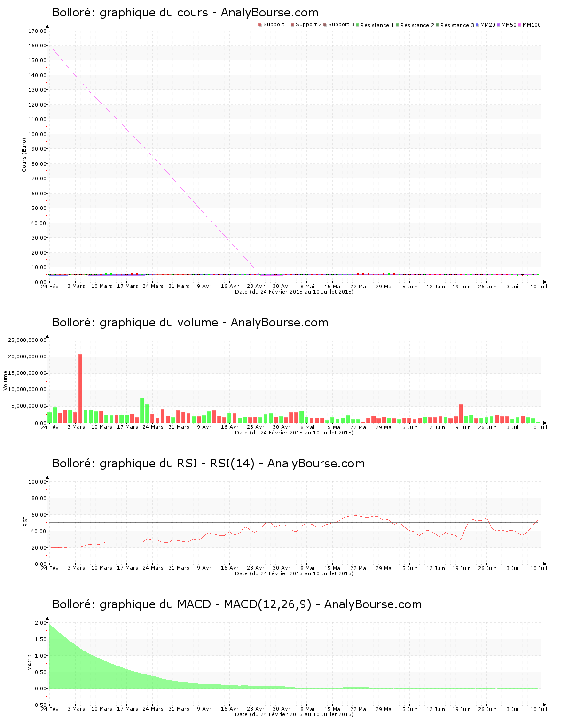Image resolution: width=564 pixels, height=728 pixels.
Task: Click the tall green volume bar near 24 Mars
Action: [x=142, y=410]
